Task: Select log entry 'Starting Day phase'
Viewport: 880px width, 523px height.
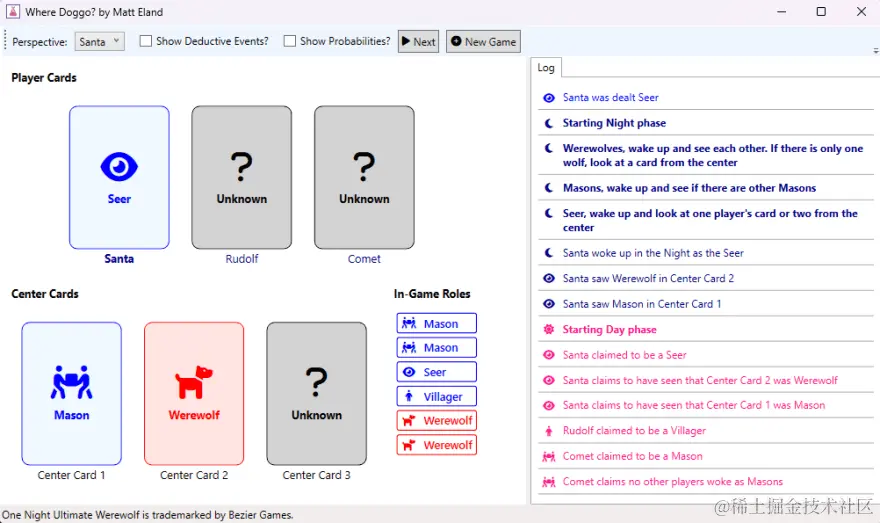Action: [x=706, y=329]
